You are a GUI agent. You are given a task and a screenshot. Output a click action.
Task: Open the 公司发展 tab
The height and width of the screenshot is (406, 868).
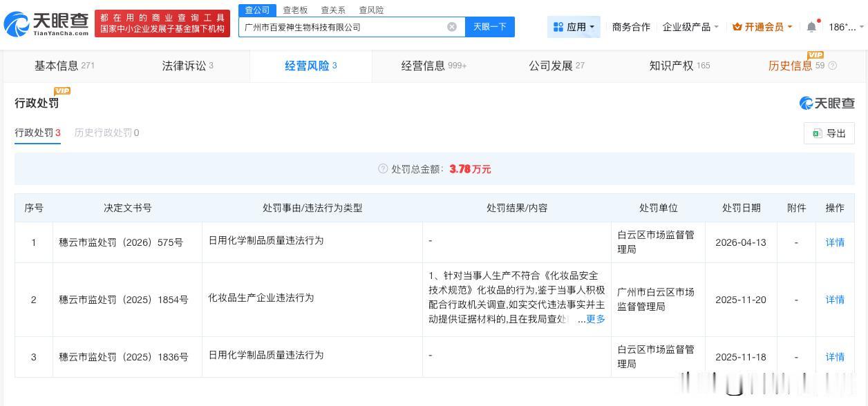556,66
